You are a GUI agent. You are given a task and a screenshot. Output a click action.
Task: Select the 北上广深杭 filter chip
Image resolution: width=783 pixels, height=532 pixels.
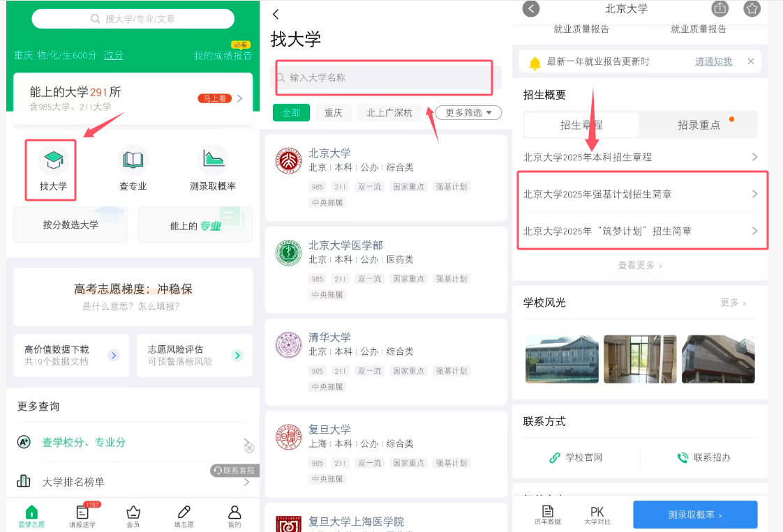coord(389,112)
